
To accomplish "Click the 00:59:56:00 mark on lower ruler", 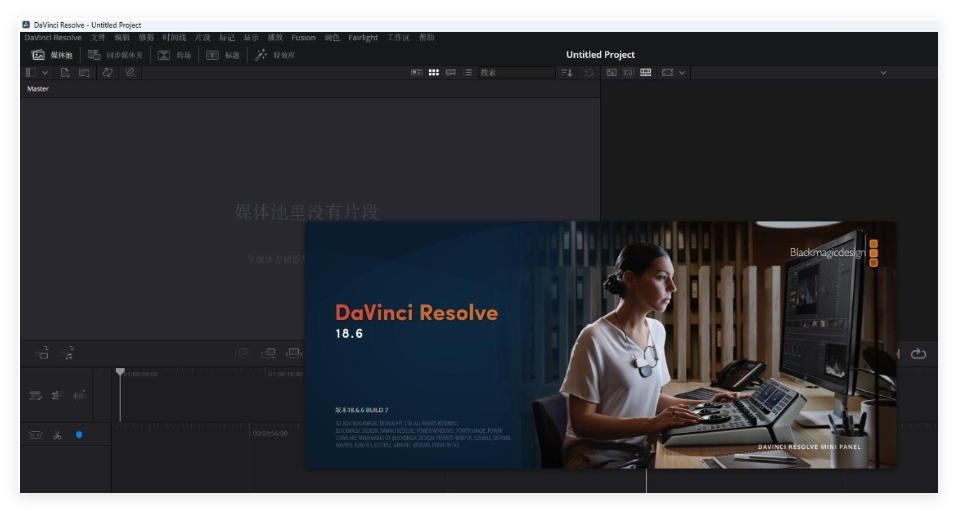I will click(270, 434).
